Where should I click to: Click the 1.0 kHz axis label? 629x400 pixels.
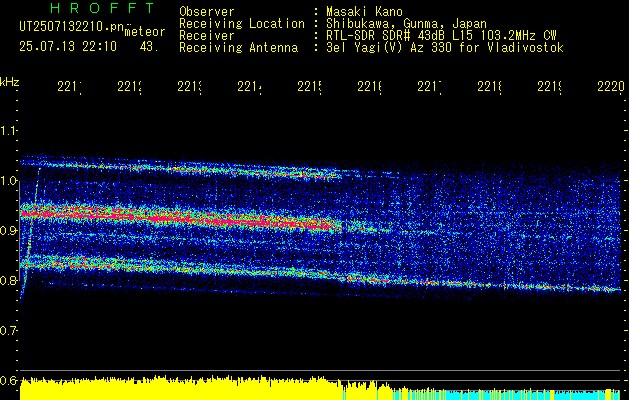point(8,181)
